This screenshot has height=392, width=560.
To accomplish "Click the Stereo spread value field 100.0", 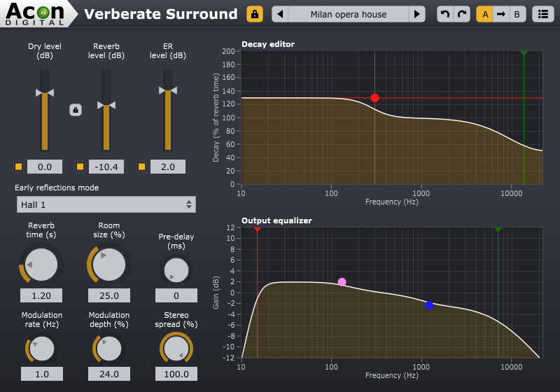I will [x=176, y=374].
